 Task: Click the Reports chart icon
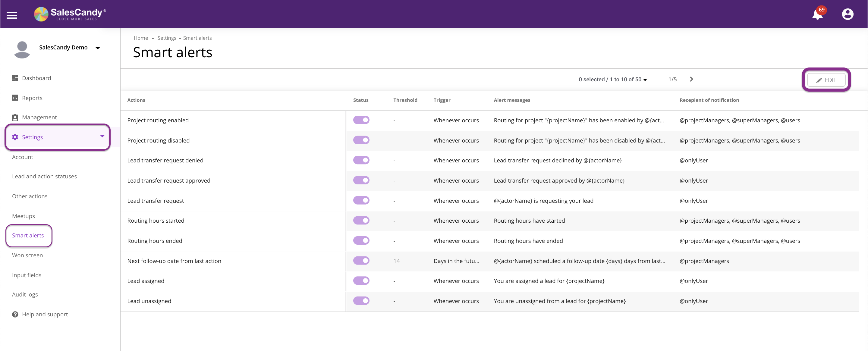tap(15, 98)
